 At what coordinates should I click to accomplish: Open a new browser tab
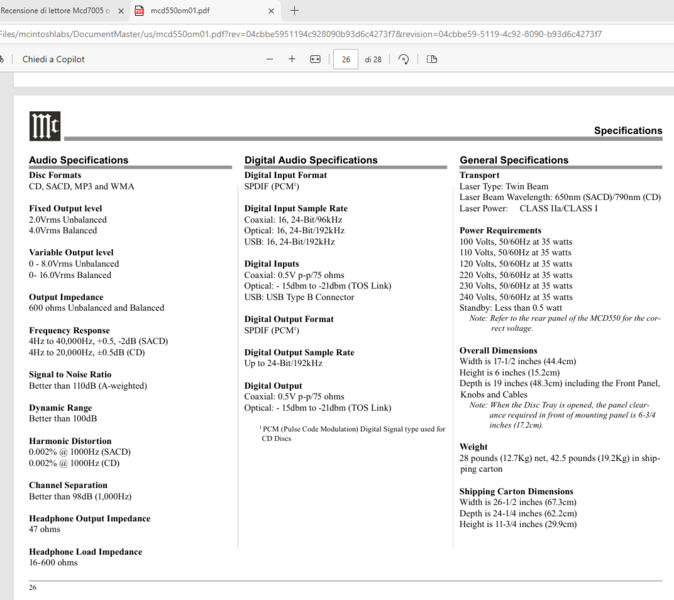pos(294,10)
